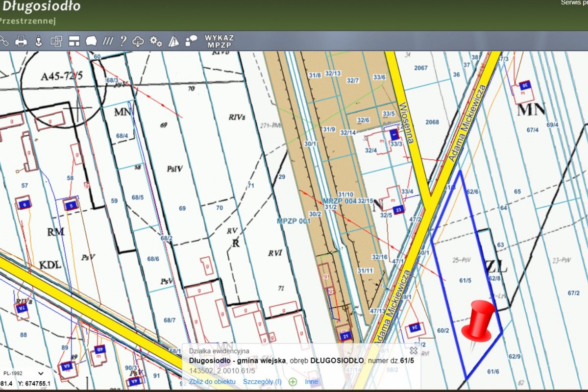Click the triple-slash hatch lines icon

click(108, 41)
